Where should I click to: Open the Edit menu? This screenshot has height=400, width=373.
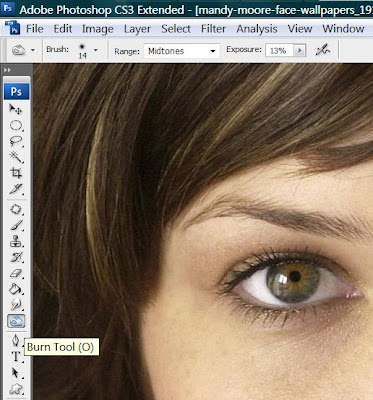pyautogui.click(x=63, y=29)
